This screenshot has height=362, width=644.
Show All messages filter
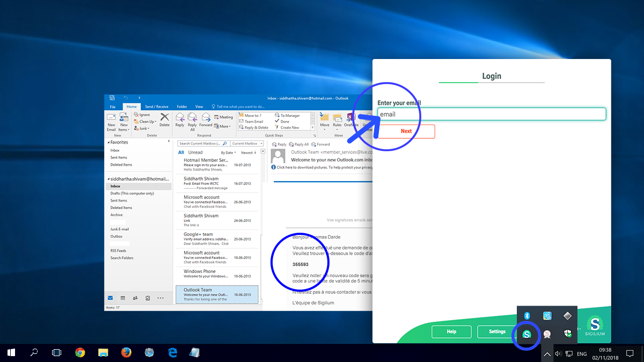point(181,153)
